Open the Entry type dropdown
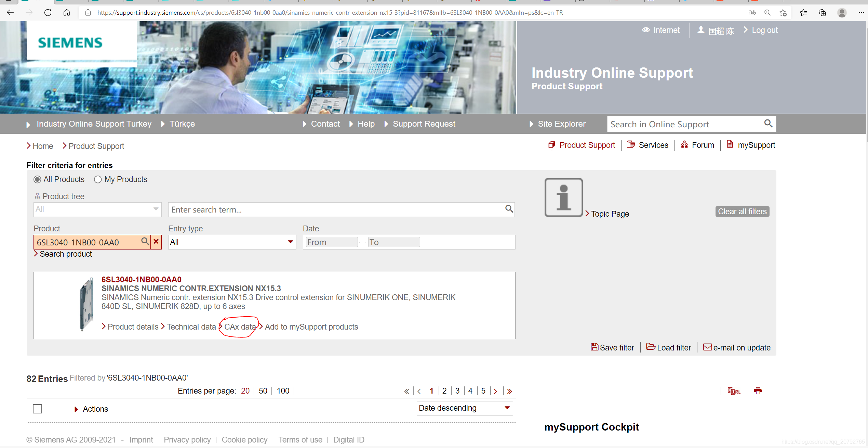Image resolution: width=868 pixels, height=448 pixels. tap(232, 242)
